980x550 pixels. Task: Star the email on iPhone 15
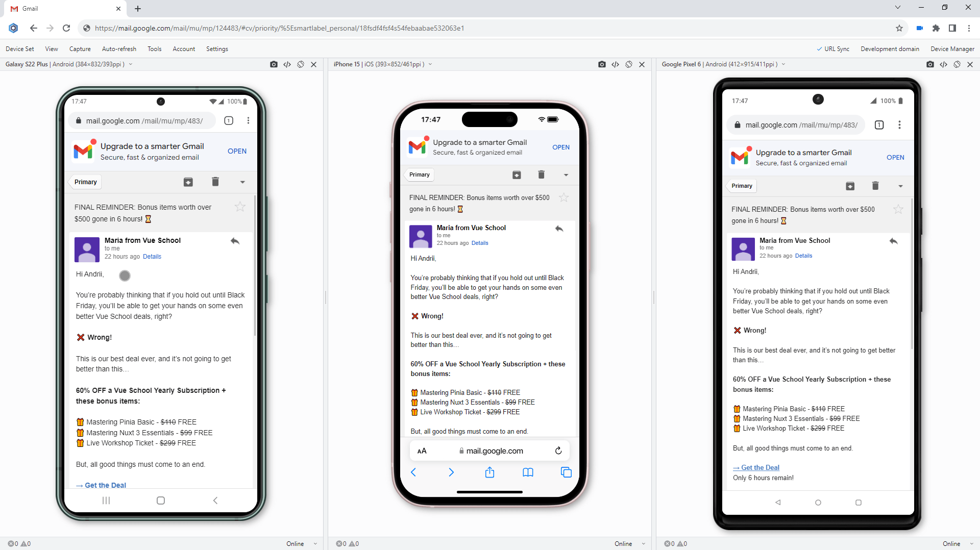click(x=563, y=197)
